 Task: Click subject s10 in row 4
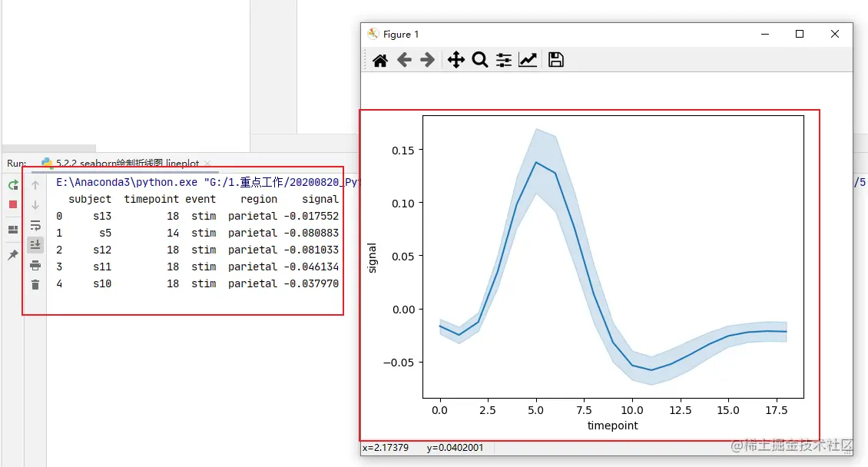click(x=102, y=283)
